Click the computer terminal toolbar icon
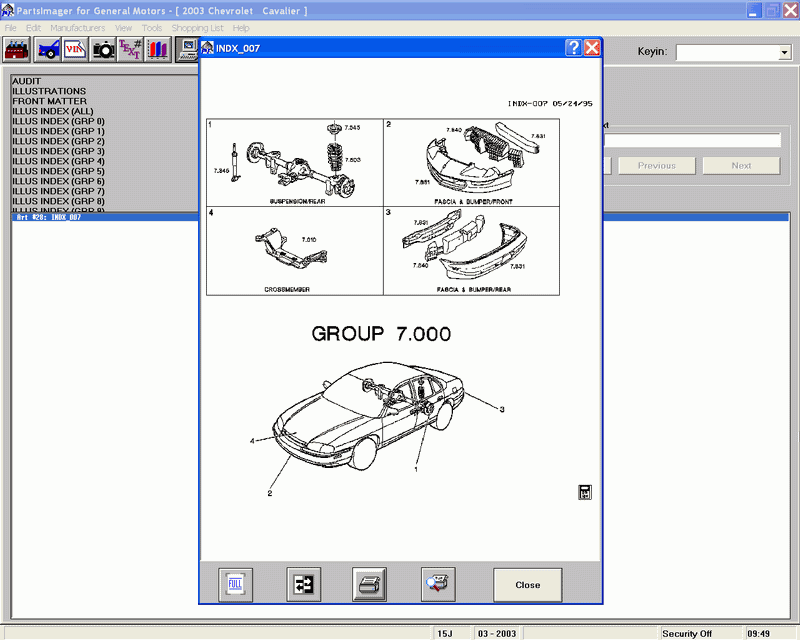800x640 pixels. (x=187, y=50)
